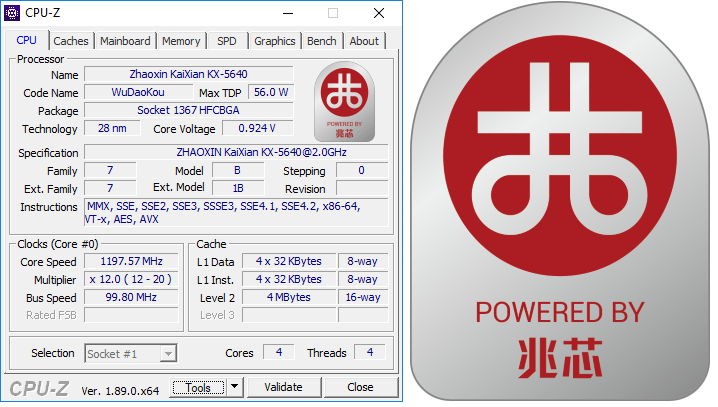Click the Multiplier value 'x 12.0 ( 12 - 20 )'

click(131, 279)
